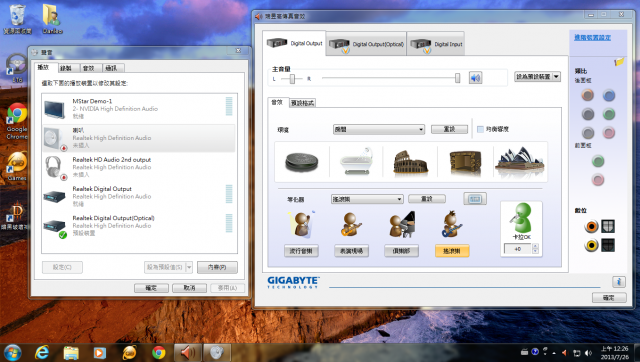Click the master volume slider handle
Image resolution: width=640 pixels, height=362 pixels.
(x=458, y=78)
